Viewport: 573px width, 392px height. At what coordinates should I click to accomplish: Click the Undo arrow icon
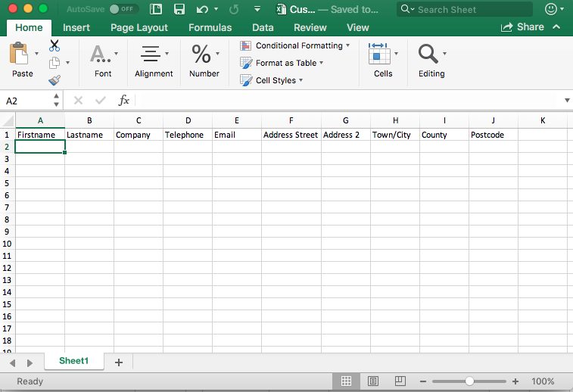click(x=201, y=9)
